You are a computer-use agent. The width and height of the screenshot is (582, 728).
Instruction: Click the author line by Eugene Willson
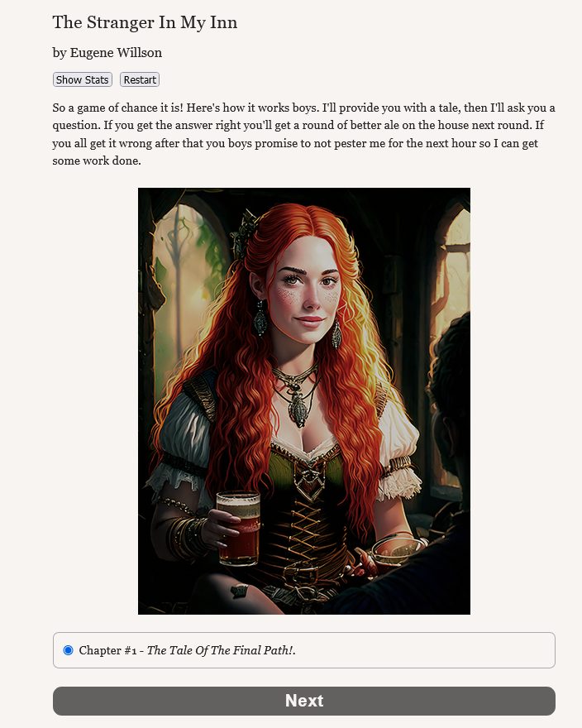pyautogui.click(x=107, y=52)
